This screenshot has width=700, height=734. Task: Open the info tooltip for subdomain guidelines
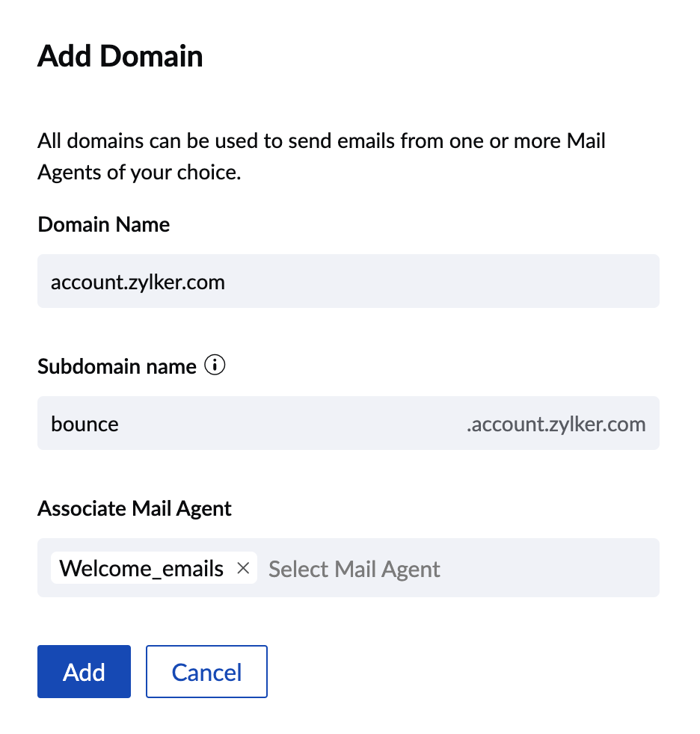pos(215,366)
